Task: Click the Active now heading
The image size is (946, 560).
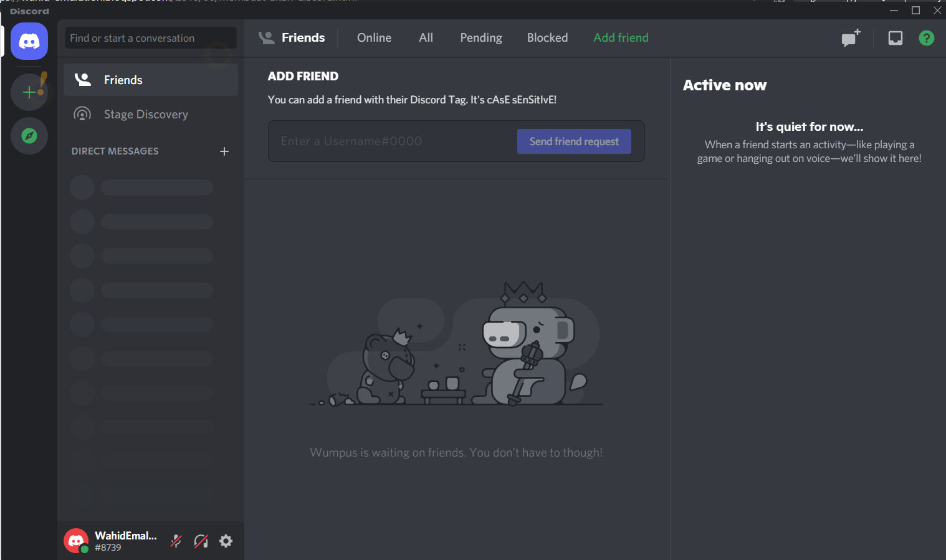Action: [725, 85]
